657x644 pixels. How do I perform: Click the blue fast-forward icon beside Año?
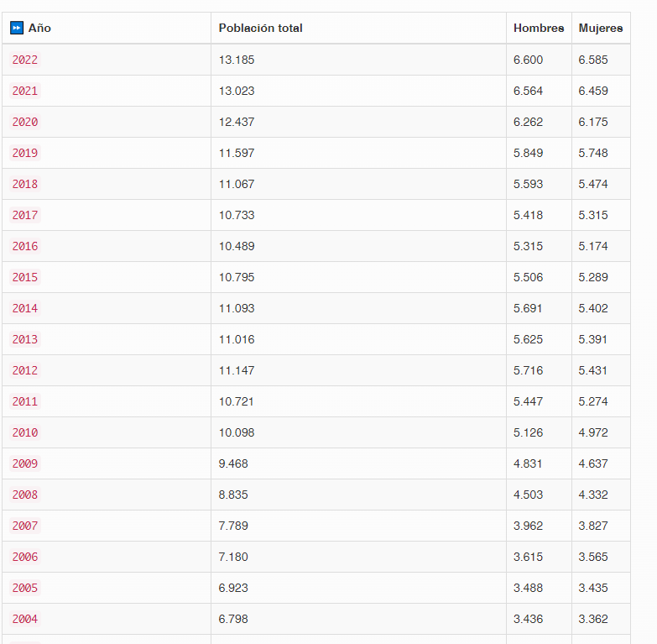coord(17,28)
